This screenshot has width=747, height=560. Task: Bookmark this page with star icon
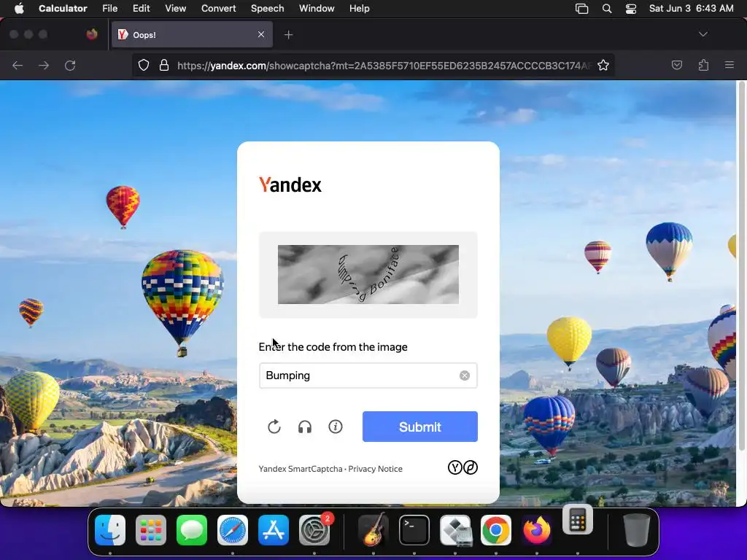(x=603, y=65)
